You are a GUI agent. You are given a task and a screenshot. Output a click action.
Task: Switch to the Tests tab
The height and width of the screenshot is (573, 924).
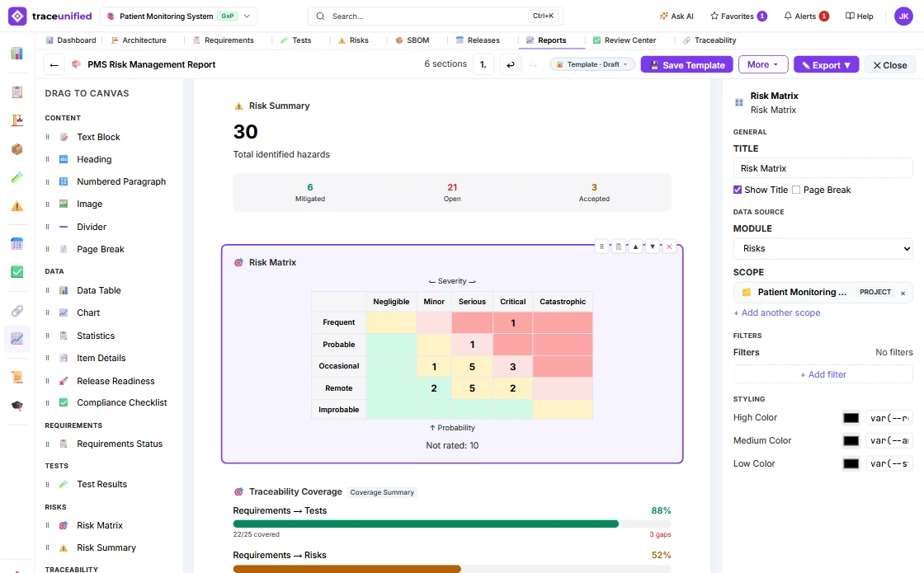pos(295,40)
